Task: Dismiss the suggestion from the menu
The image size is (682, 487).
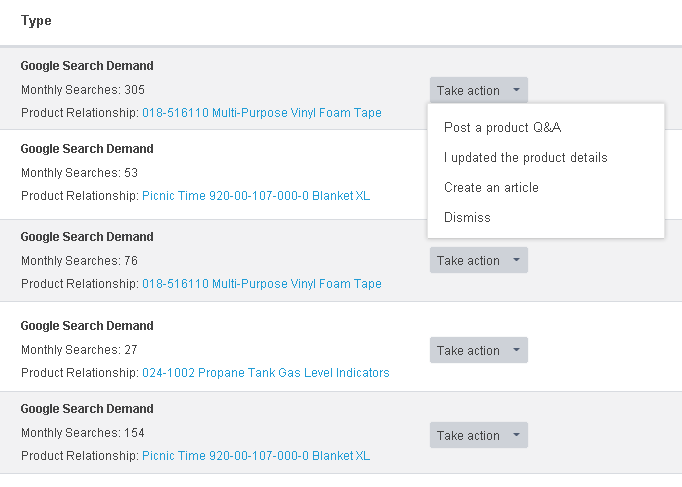Action: (x=467, y=217)
